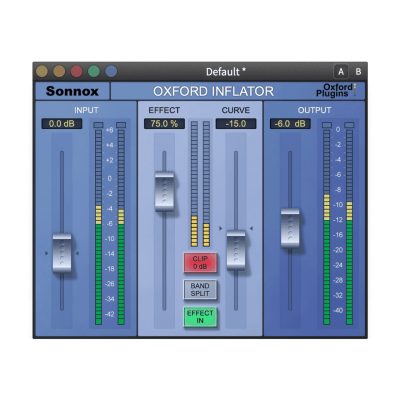This screenshot has width=400, height=400.
Task: Click the +6 mark on input scale
Action: [110, 130]
